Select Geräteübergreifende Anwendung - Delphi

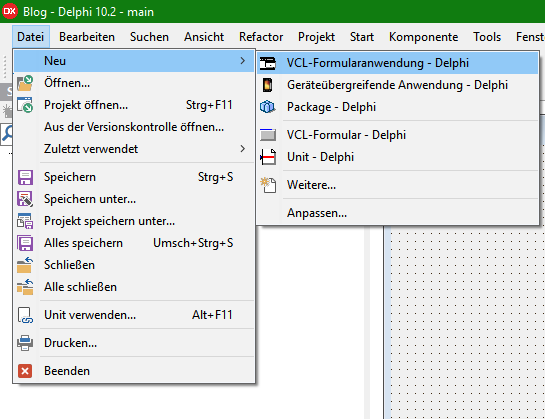coord(398,85)
